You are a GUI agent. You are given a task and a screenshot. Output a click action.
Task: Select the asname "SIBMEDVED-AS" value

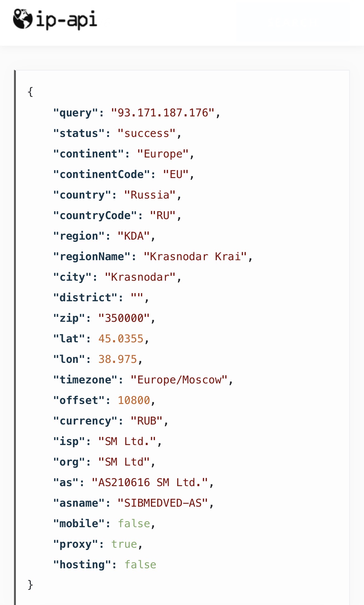pyautogui.click(x=163, y=503)
